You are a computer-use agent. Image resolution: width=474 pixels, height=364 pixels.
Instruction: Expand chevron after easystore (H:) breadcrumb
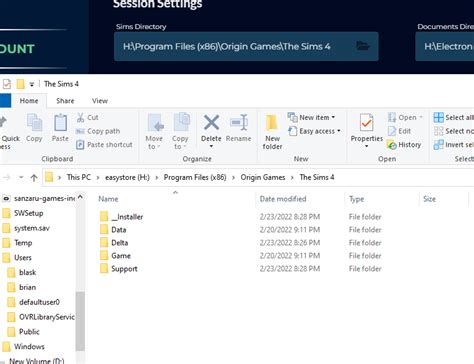point(157,178)
